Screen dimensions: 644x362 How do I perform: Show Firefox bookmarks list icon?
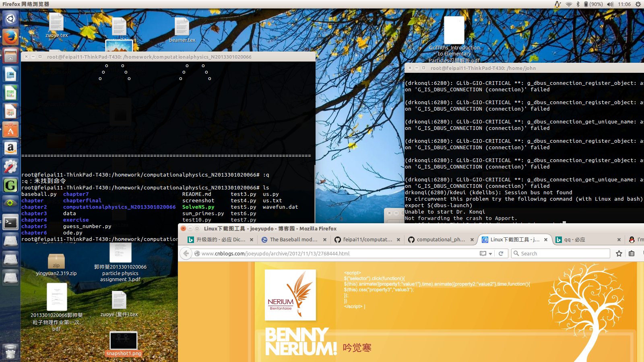(x=632, y=253)
